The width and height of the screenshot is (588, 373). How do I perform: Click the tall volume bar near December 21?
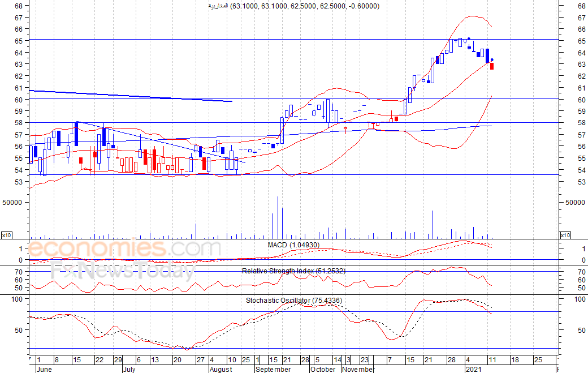(433, 224)
